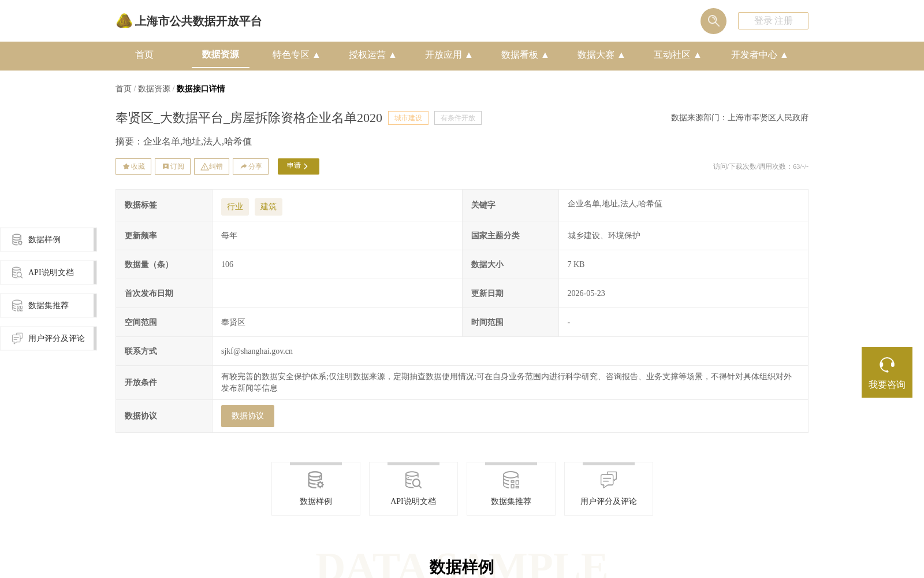The image size is (924, 578).
Task: Click the 申请 apply button
Action: 299,166
